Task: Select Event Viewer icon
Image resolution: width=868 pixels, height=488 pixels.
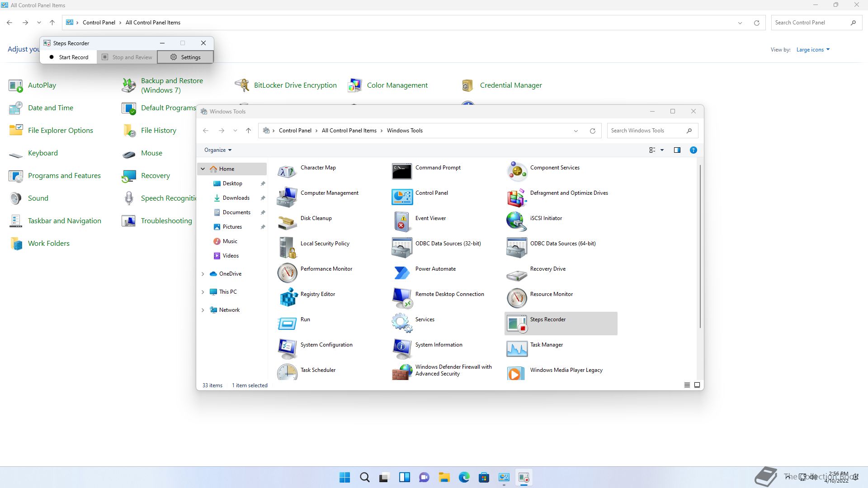Action: pyautogui.click(x=402, y=222)
